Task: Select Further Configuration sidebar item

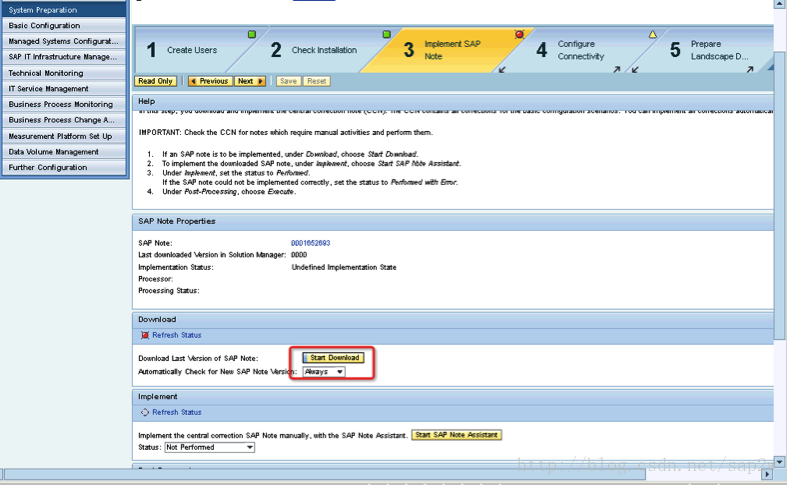Action: (x=64, y=167)
